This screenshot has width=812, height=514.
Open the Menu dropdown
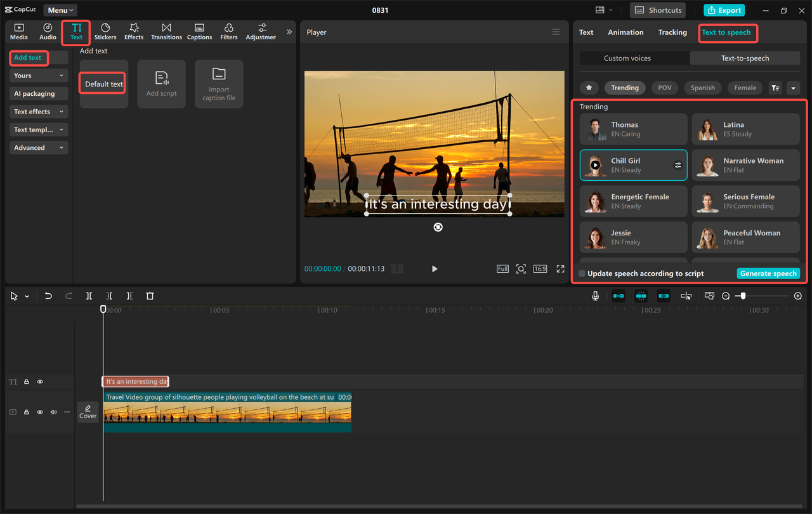pos(60,10)
